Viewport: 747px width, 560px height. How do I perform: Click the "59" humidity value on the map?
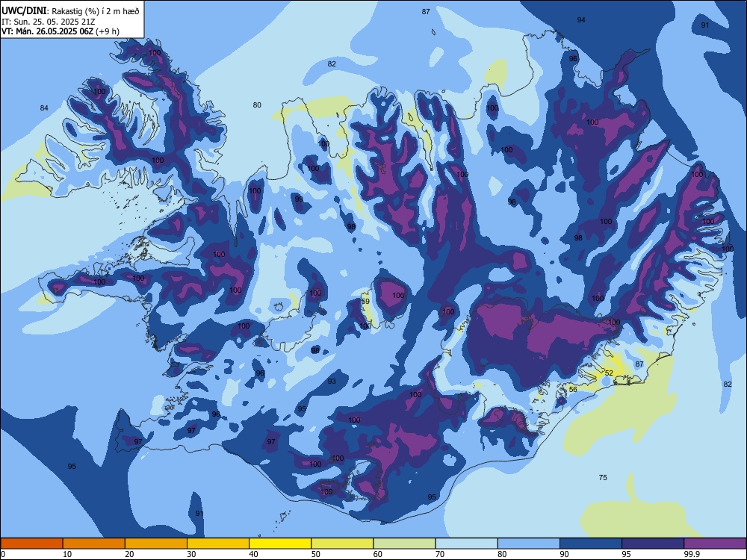365,302
